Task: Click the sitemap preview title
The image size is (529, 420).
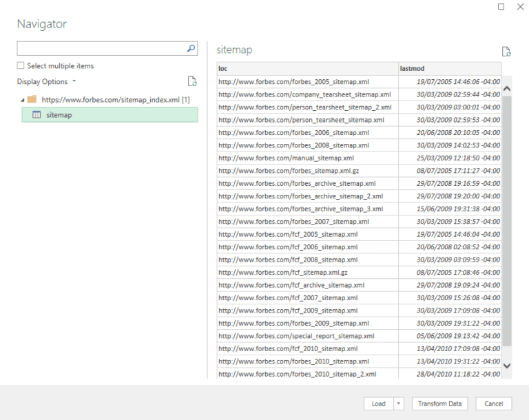Action: click(x=234, y=50)
